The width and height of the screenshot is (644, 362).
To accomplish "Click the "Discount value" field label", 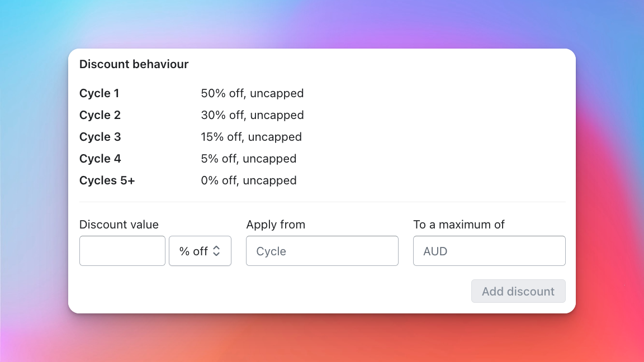I will pyautogui.click(x=119, y=225).
